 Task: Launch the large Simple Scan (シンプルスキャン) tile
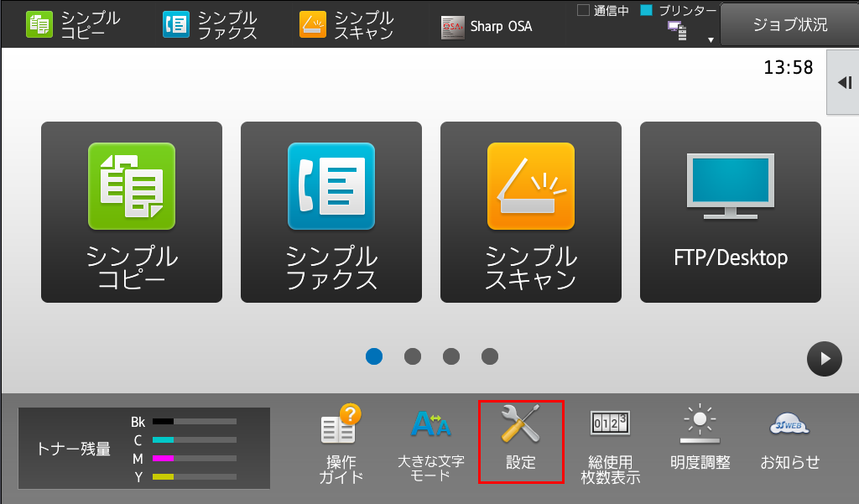click(x=531, y=212)
